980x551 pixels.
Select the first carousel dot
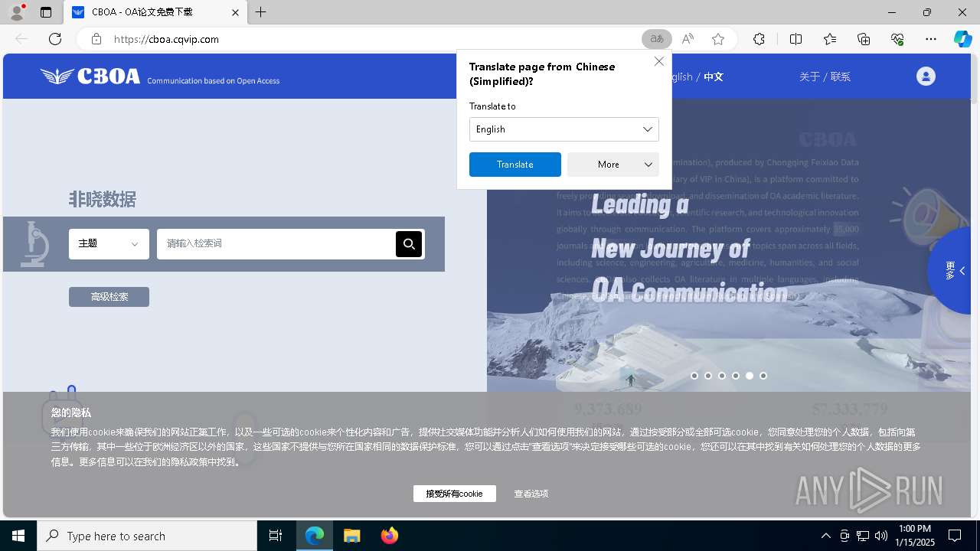[x=694, y=376]
